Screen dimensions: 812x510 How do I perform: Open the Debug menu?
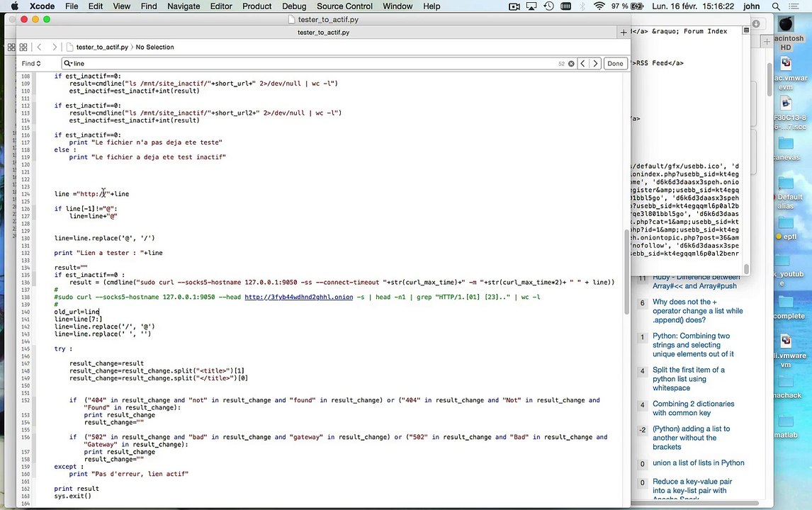[x=294, y=6]
